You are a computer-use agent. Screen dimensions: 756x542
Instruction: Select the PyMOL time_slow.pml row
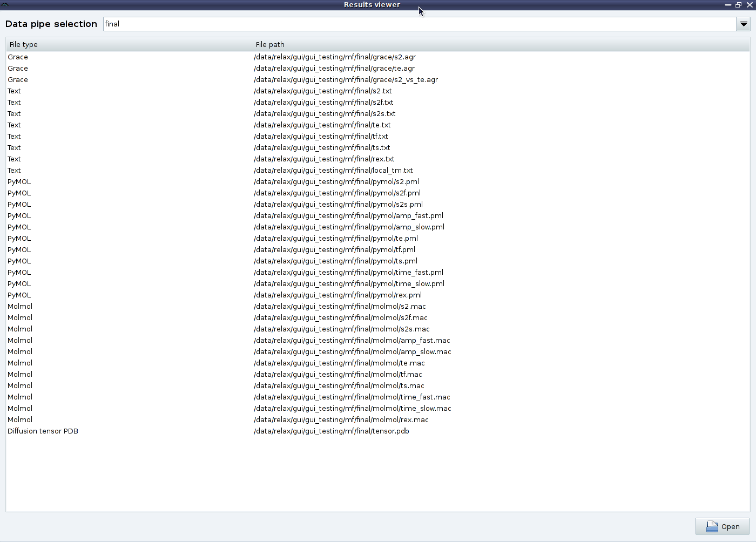(x=349, y=283)
